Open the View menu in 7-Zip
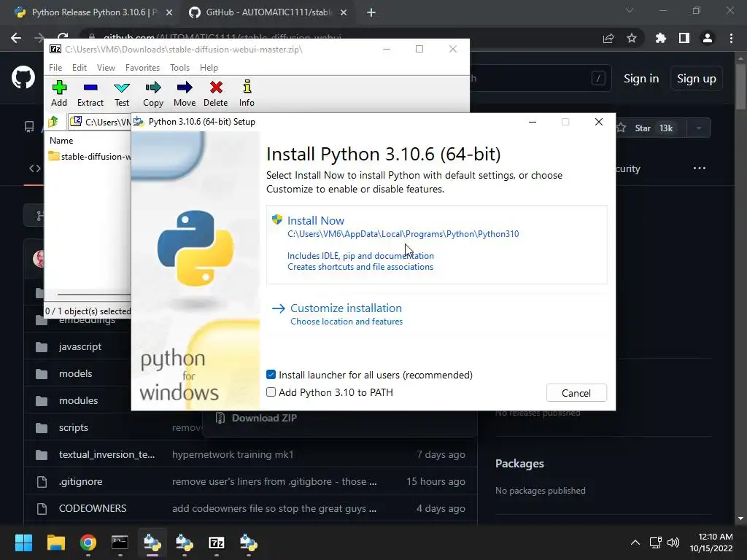The height and width of the screenshot is (560, 747). click(106, 68)
